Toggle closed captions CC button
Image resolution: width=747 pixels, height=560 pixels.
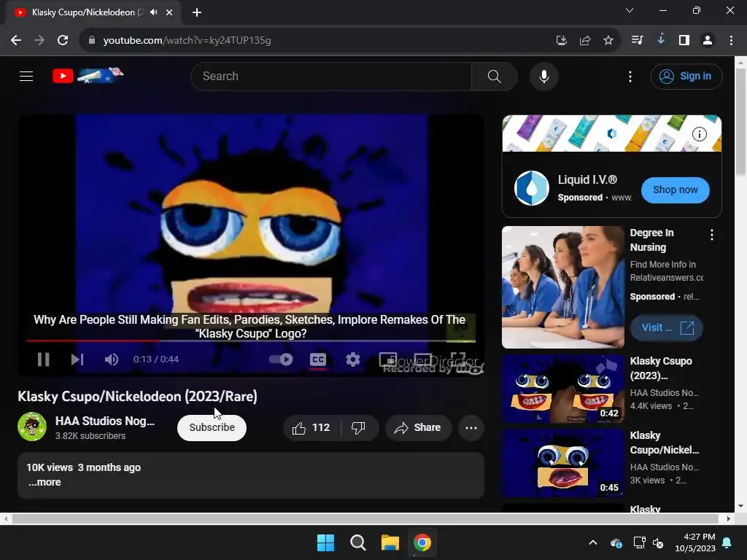click(x=318, y=359)
